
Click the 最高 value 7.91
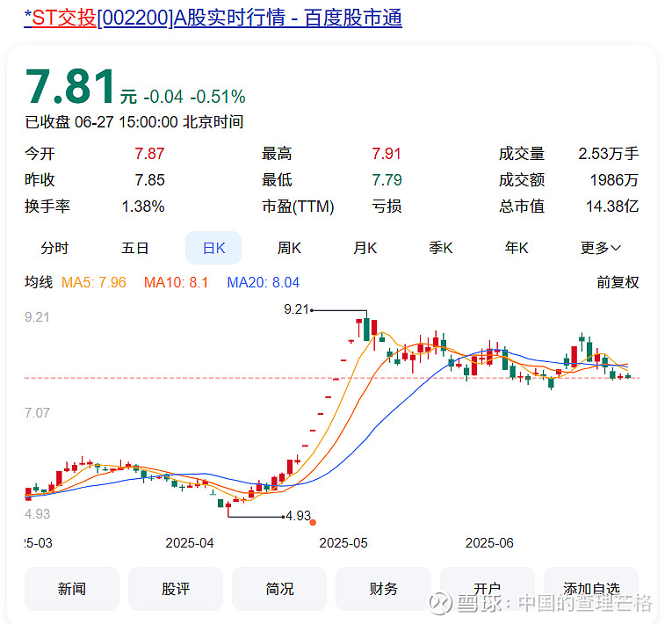[x=387, y=154]
